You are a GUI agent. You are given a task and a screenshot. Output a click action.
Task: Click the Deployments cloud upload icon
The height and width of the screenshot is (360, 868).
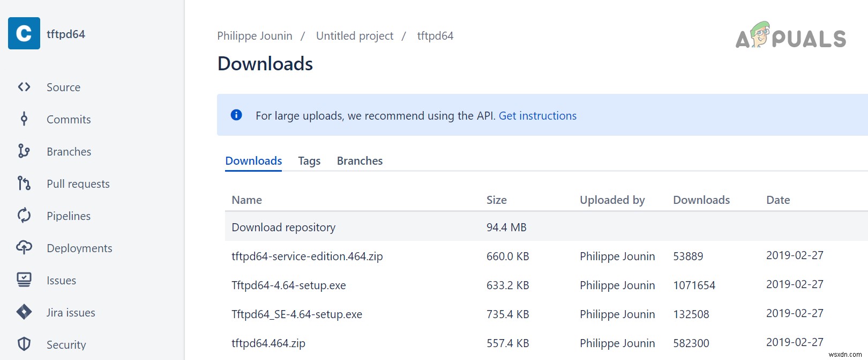(x=24, y=247)
